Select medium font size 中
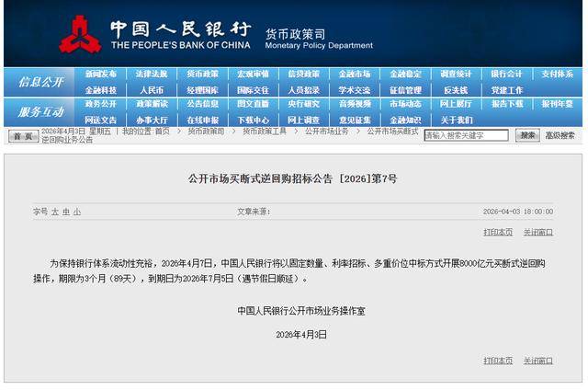 [65, 212]
